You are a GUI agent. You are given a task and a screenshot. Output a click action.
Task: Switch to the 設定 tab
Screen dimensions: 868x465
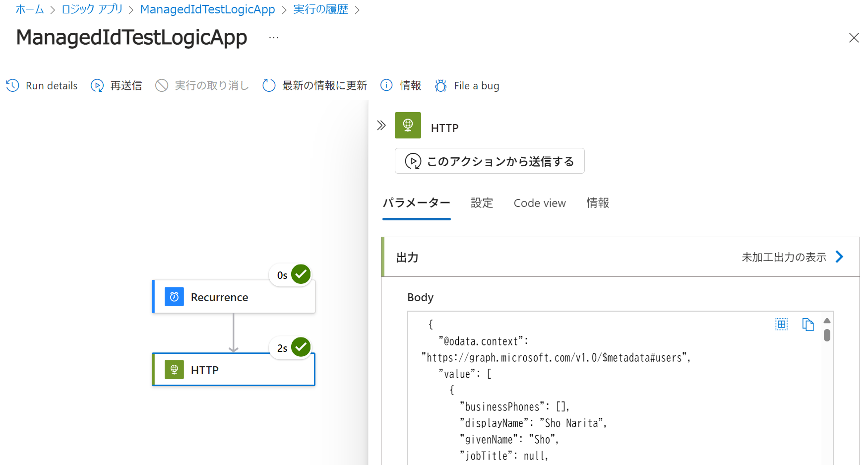click(x=482, y=203)
